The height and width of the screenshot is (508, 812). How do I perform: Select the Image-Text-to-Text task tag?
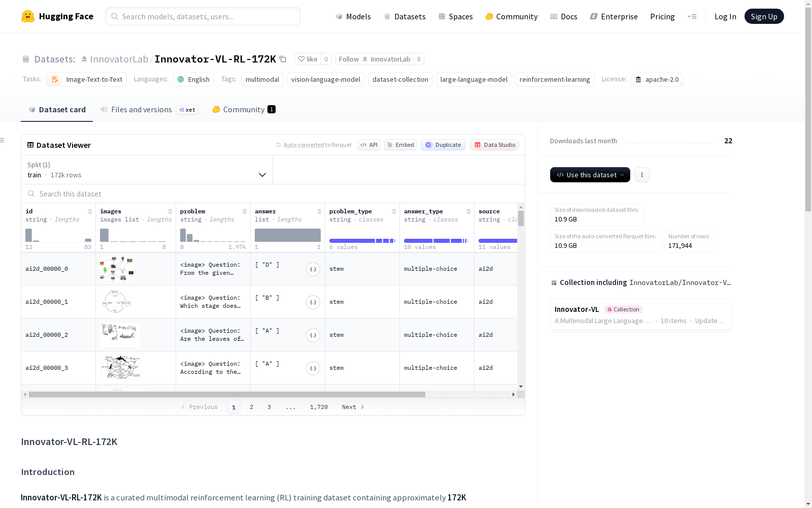coord(86,79)
